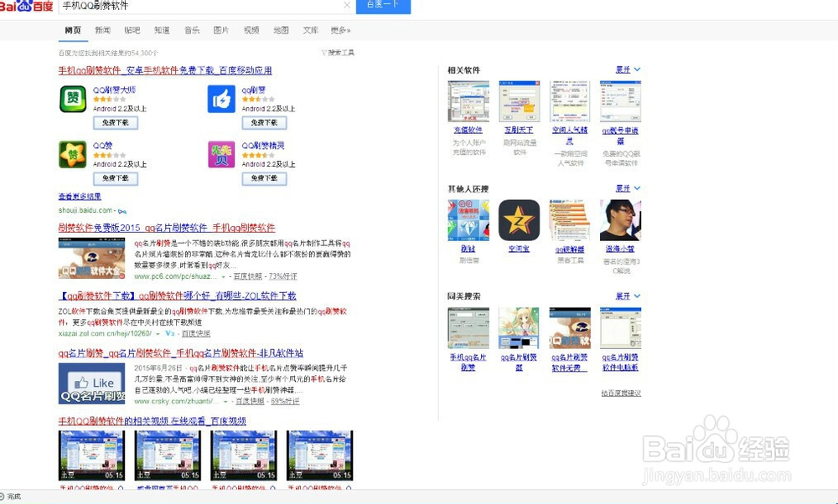Open the qq名片刷赞软件电脑版 link

(x=620, y=362)
